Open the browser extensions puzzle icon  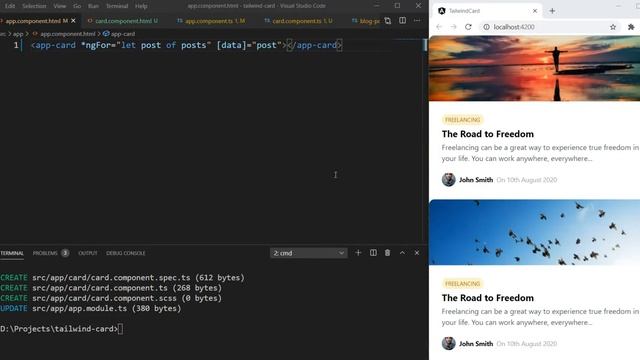(x=631, y=27)
